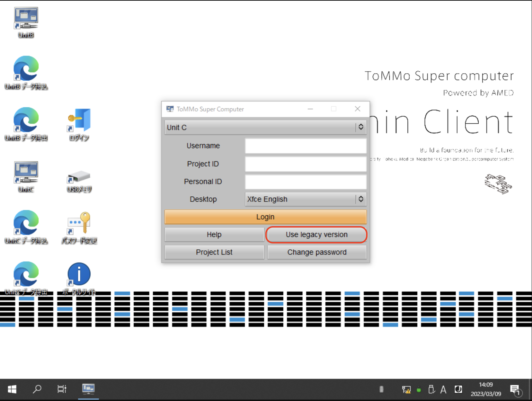
Task: Open the Project List button
Action: click(x=214, y=252)
